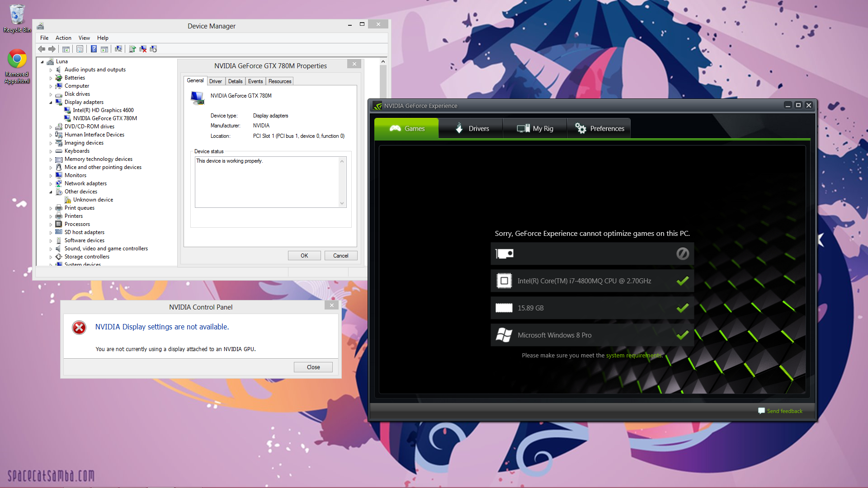The height and width of the screenshot is (488, 868).
Task: Select Unknown device under Other devices
Action: pos(93,200)
